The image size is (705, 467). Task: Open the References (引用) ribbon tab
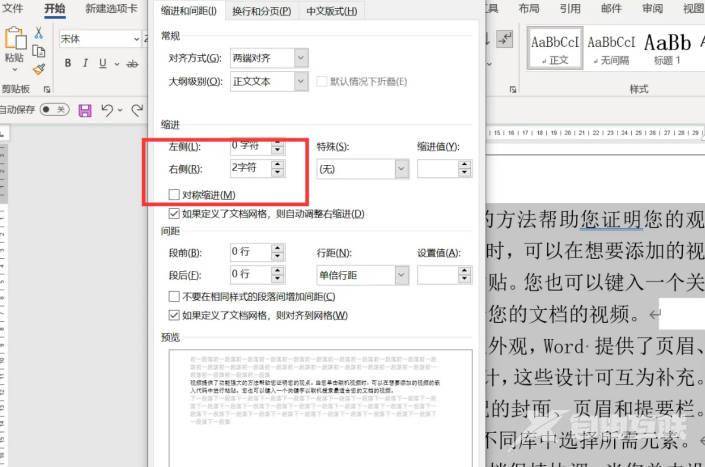click(570, 9)
